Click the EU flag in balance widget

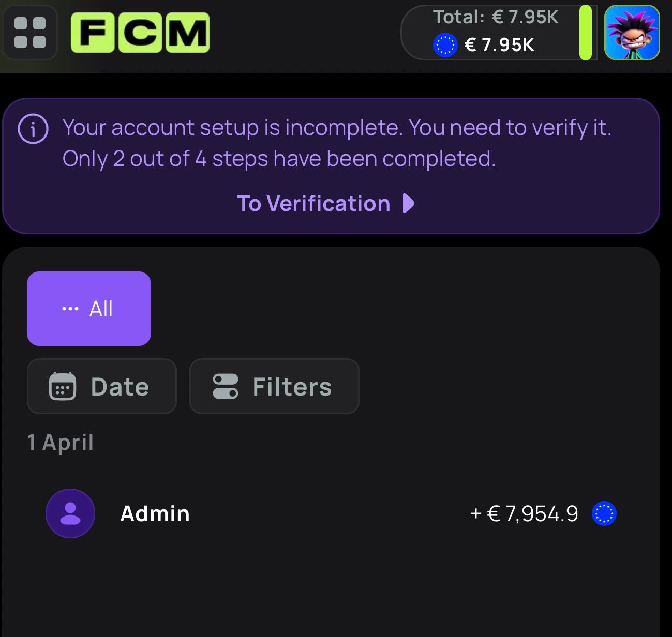pyautogui.click(x=445, y=45)
